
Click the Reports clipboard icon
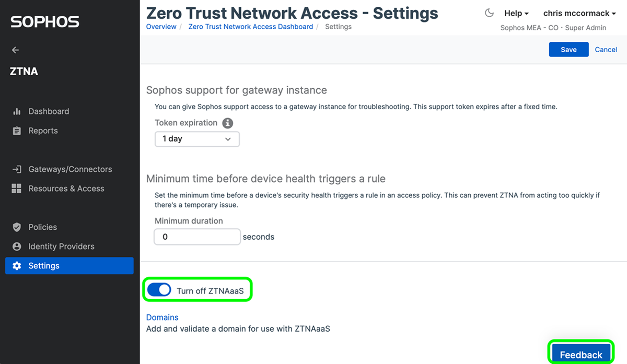[17, 131]
